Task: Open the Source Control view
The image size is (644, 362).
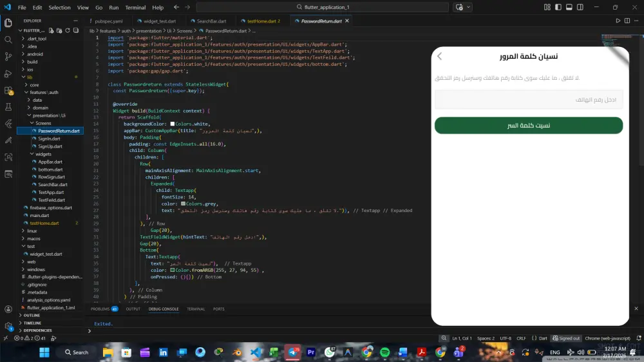Action: (x=8, y=56)
